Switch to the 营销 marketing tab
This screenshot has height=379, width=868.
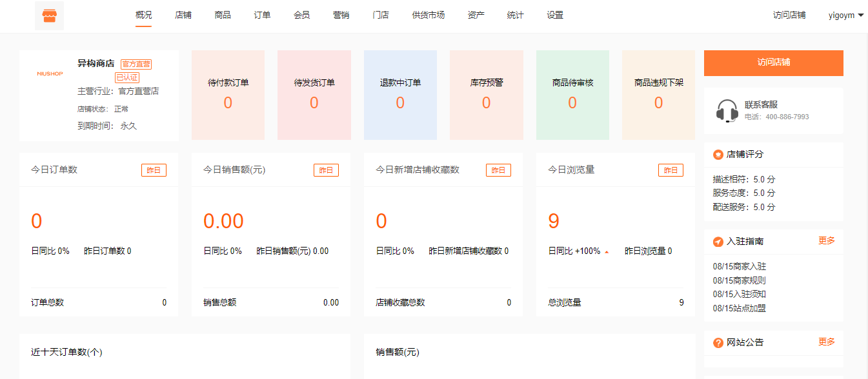tap(341, 15)
